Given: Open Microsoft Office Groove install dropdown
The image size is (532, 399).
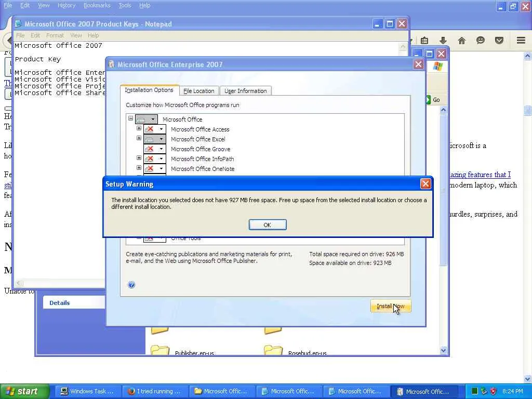Looking at the screenshot, I should click(x=162, y=149).
